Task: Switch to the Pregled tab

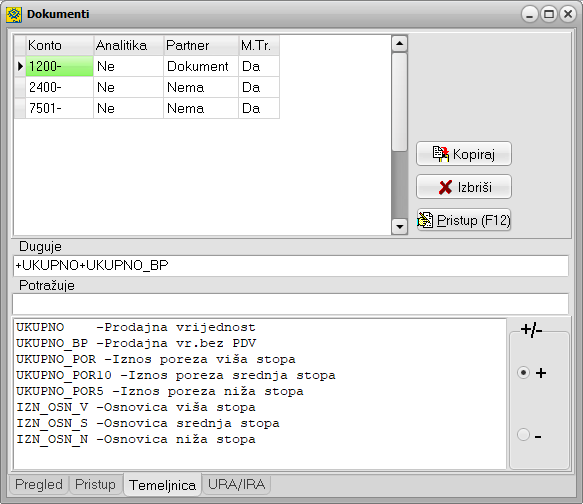Action: [39, 484]
